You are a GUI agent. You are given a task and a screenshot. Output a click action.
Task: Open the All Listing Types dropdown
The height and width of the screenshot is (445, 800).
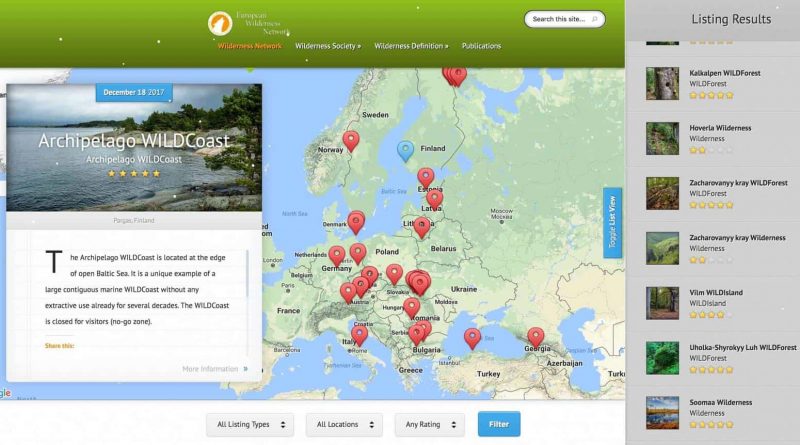click(250, 425)
